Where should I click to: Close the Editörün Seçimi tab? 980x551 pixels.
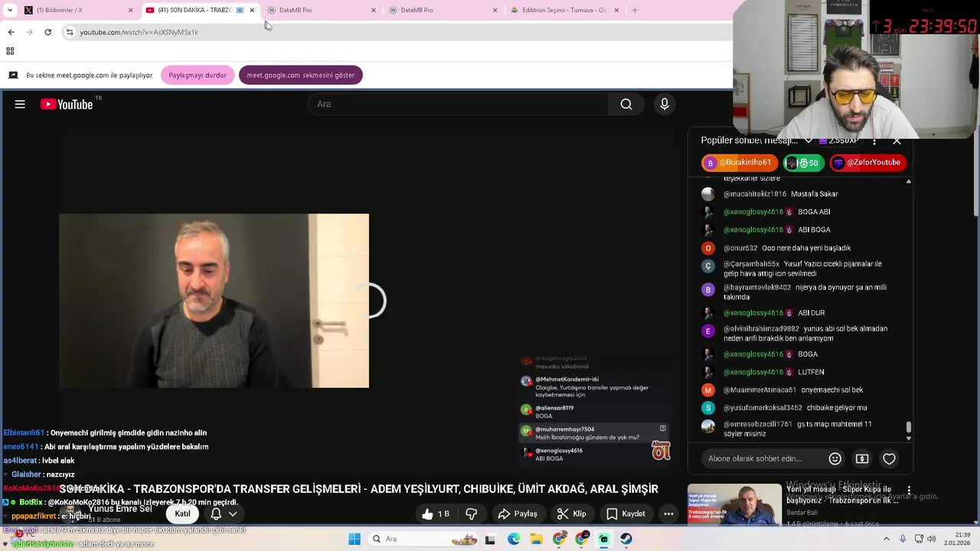(616, 10)
